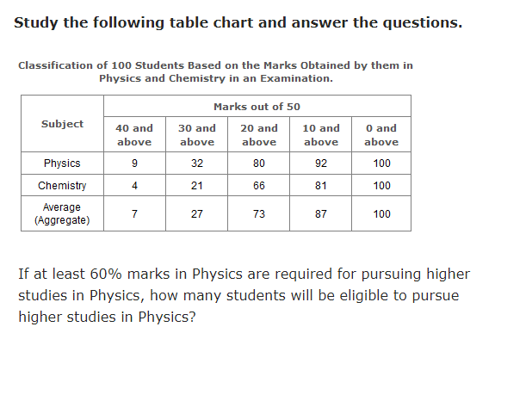
Task: Select the "20 and above" column header
Action: [259, 135]
